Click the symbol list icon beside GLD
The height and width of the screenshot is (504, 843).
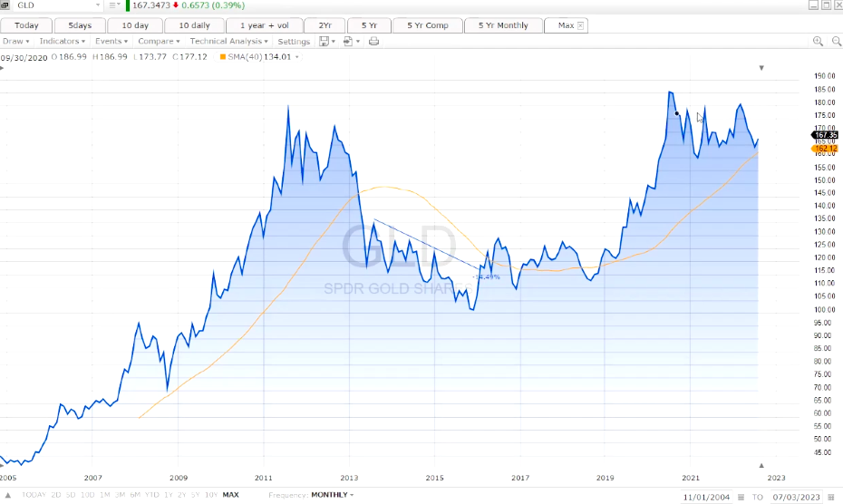click(x=113, y=5)
